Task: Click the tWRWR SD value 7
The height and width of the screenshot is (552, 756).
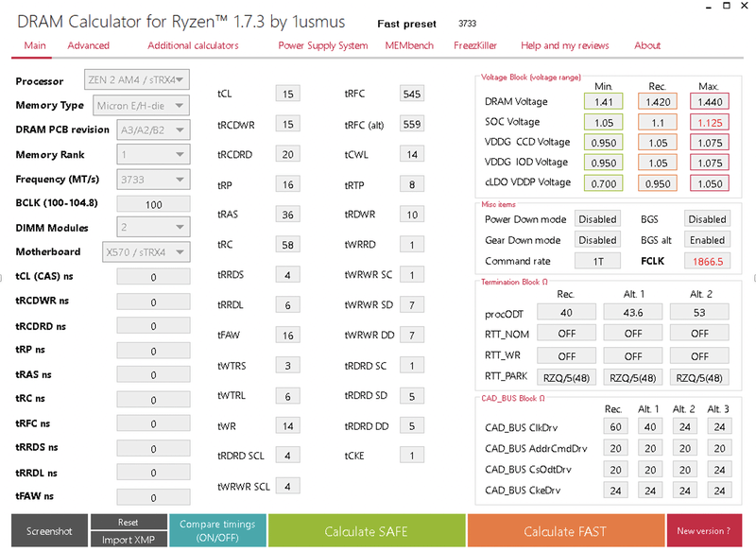Action: pyautogui.click(x=412, y=305)
